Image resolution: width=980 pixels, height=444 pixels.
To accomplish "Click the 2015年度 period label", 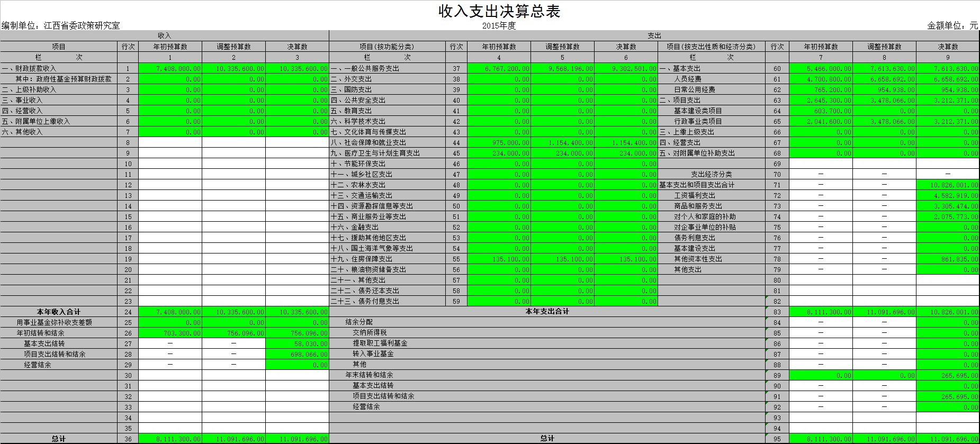I will [x=499, y=25].
